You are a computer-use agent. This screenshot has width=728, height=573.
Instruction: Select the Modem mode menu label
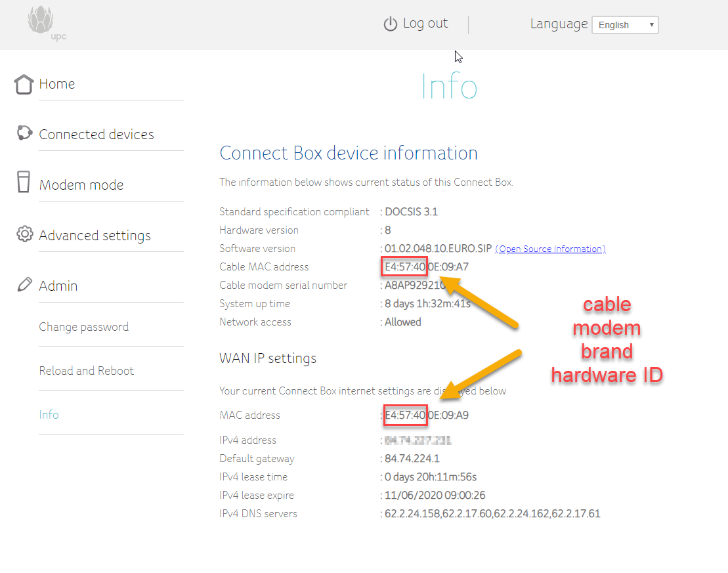tap(81, 185)
